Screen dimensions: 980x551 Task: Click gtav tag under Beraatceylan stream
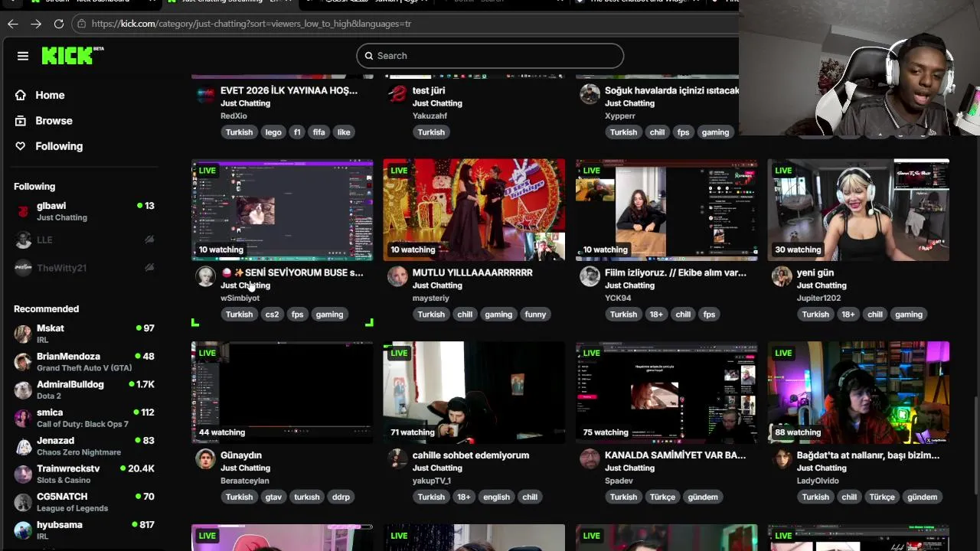273,497
